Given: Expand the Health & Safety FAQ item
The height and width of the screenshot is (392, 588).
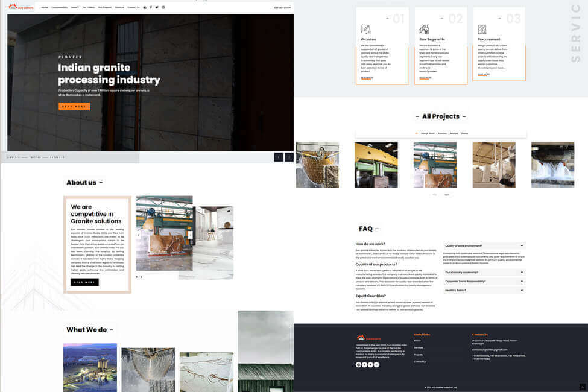Looking at the screenshot, I should coord(484,289).
